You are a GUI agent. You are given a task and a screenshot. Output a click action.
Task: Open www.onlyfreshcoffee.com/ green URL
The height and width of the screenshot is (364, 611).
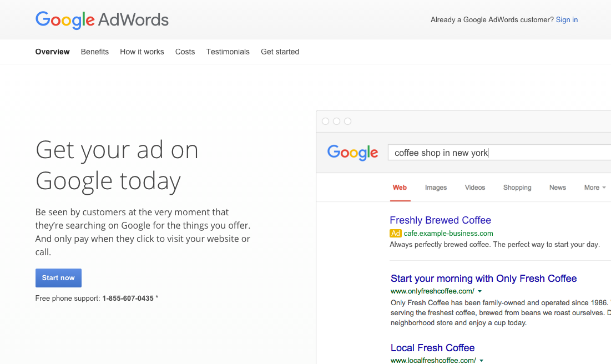(x=432, y=291)
